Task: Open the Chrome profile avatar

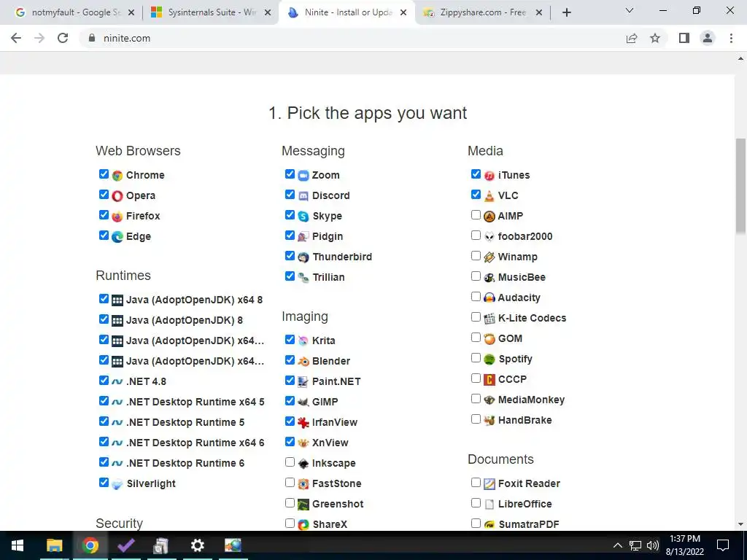Action: click(x=708, y=38)
